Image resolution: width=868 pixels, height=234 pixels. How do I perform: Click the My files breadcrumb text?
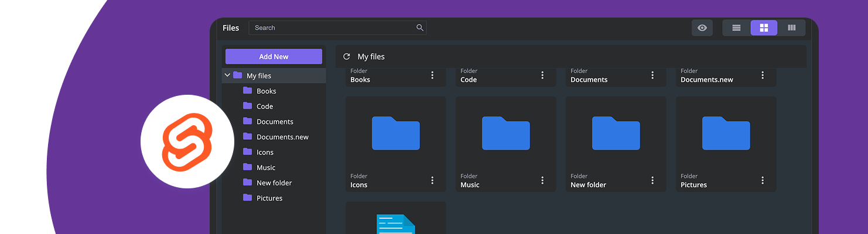pyautogui.click(x=371, y=57)
